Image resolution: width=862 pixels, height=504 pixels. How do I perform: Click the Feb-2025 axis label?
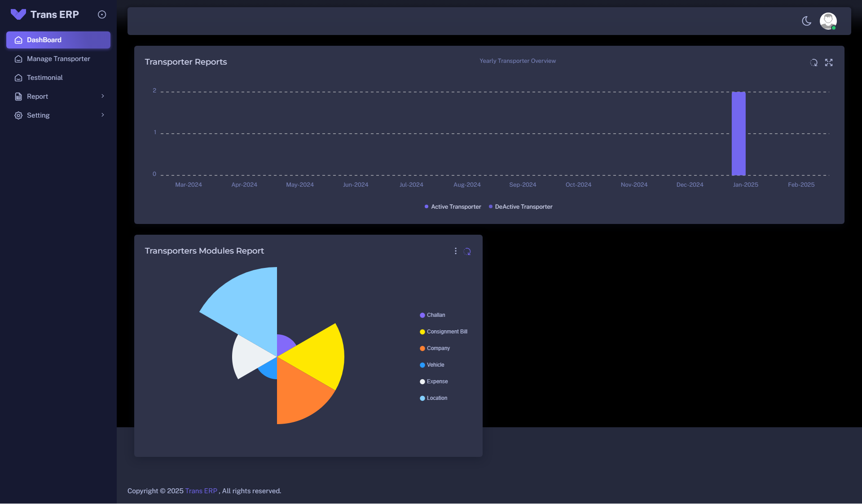[801, 185]
